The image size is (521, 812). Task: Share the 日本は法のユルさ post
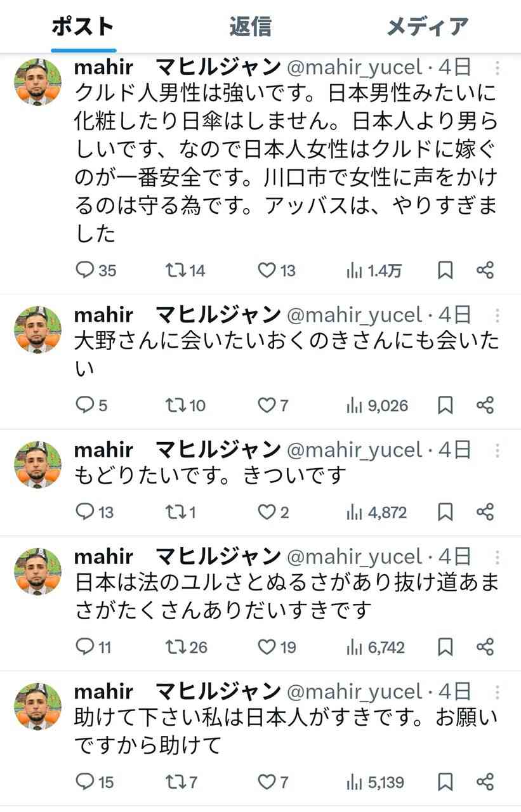pos(485,647)
